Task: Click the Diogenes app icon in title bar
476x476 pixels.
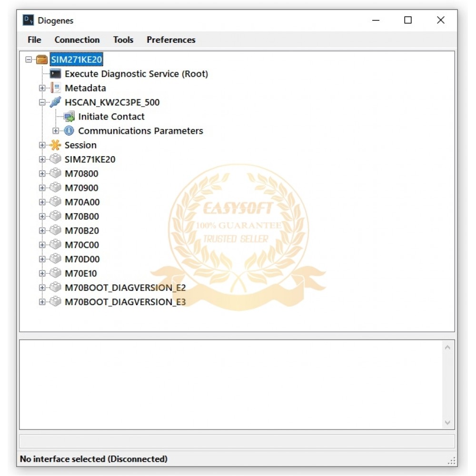Action: (x=29, y=20)
